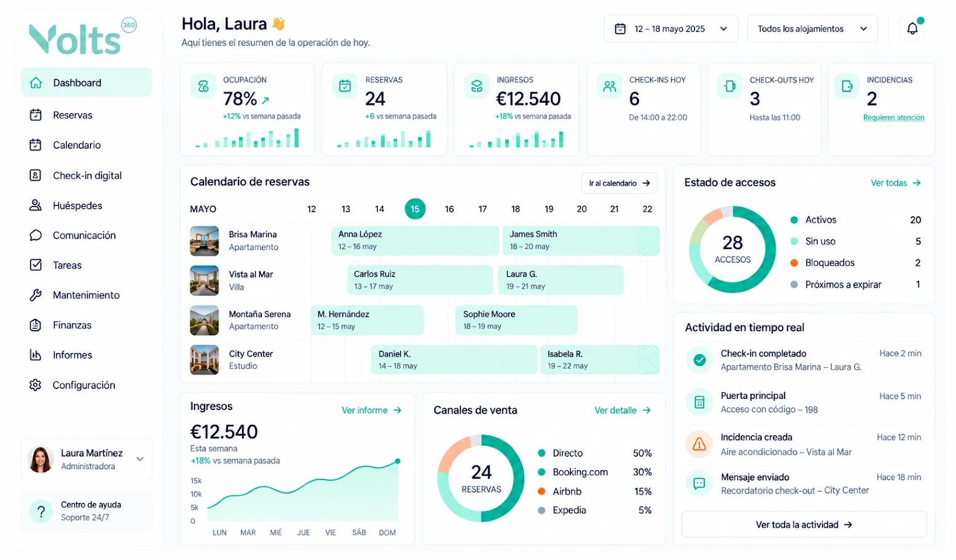The image size is (956, 560).
Task: Click the Airbnb orange legend dot
Action: tap(542, 492)
